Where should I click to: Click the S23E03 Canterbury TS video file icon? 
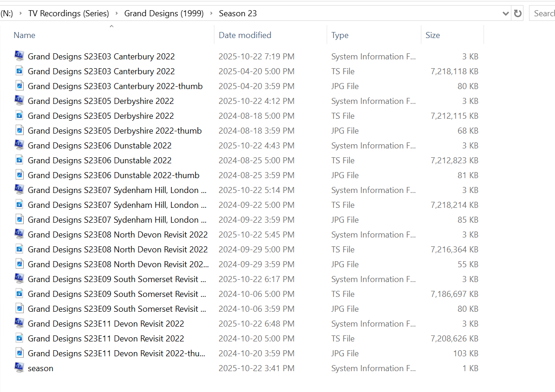click(x=19, y=71)
